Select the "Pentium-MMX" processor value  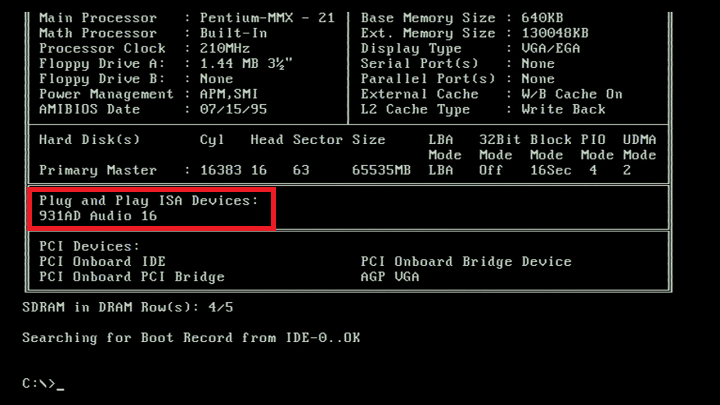click(x=246, y=18)
